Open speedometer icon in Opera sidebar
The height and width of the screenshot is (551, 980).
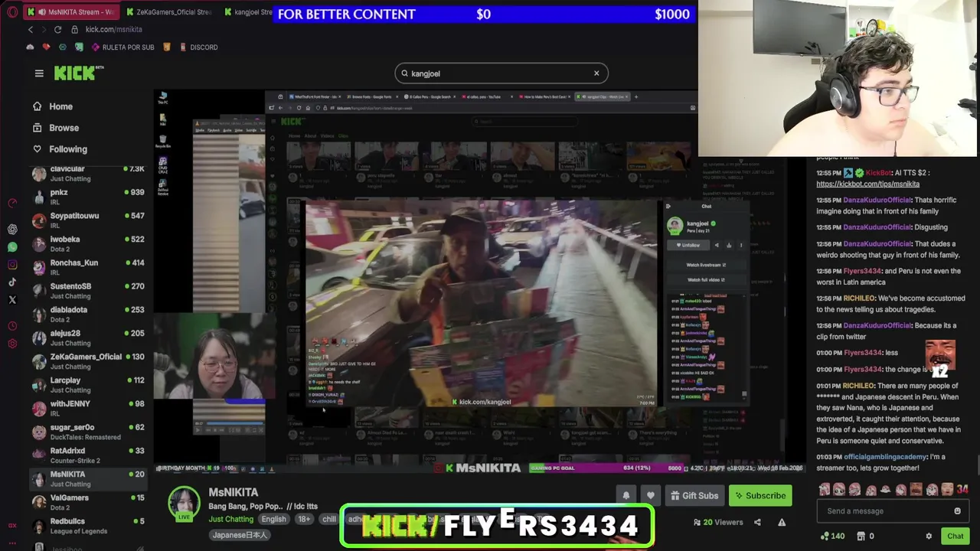coord(12,203)
